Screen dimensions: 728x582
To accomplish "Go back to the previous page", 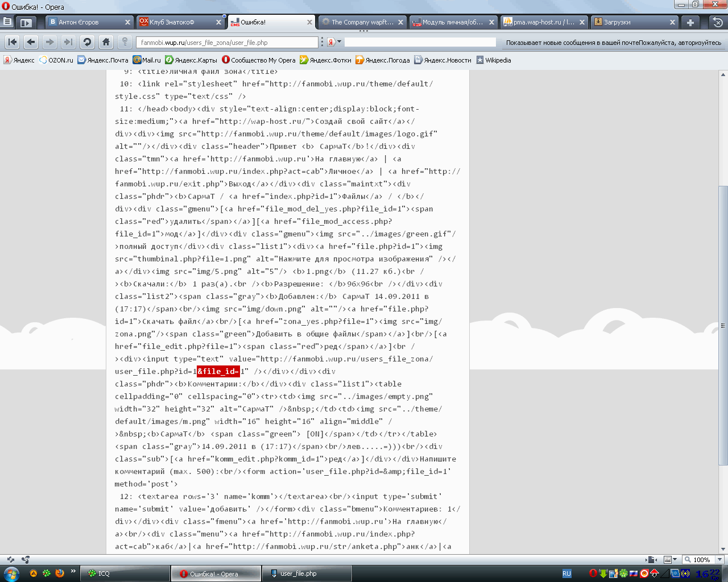I will pyautogui.click(x=31, y=42).
